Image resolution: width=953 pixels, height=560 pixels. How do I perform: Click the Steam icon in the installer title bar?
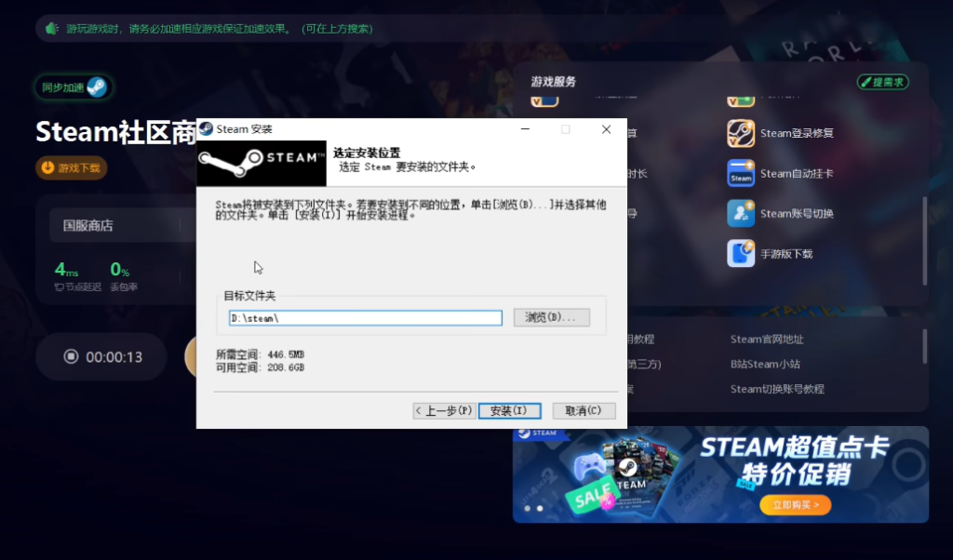[x=206, y=128]
